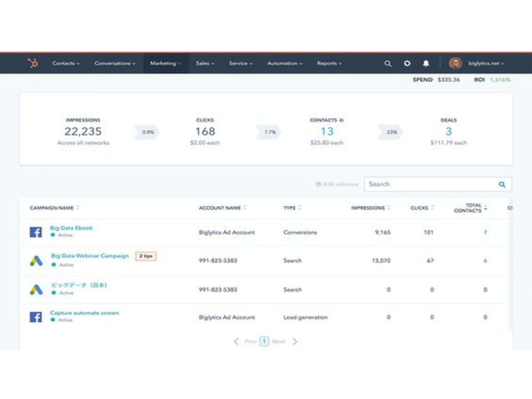This screenshot has height=399, width=532.
Task: Click the Facebook icon beside Big Data Ebook
Action: [x=35, y=231]
